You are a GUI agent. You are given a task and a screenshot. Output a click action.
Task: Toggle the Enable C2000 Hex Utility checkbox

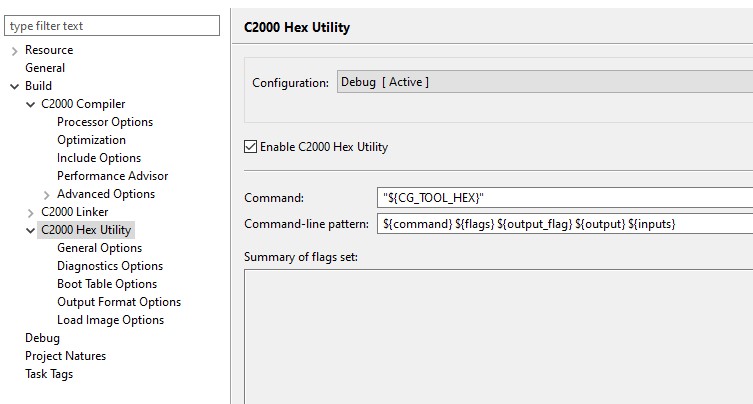pos(251,147)
